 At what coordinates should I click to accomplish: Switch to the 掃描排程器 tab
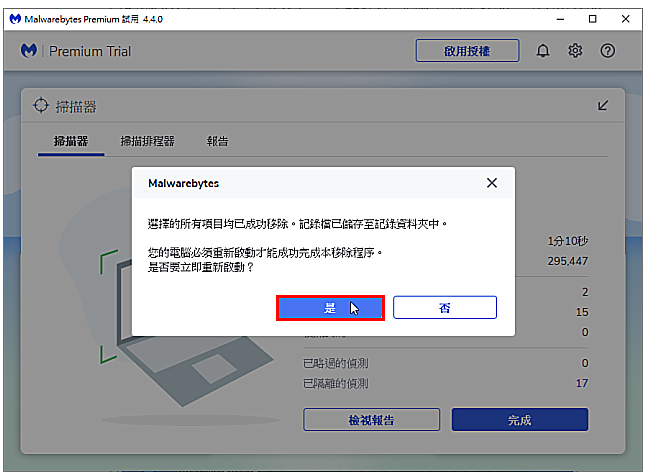pyautogui.click(x=147, y=141)
